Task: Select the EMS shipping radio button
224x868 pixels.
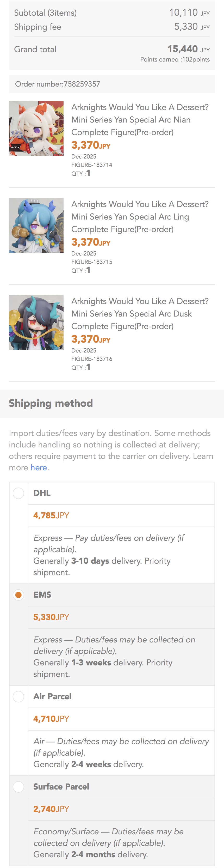Action: tap(18, 595)
